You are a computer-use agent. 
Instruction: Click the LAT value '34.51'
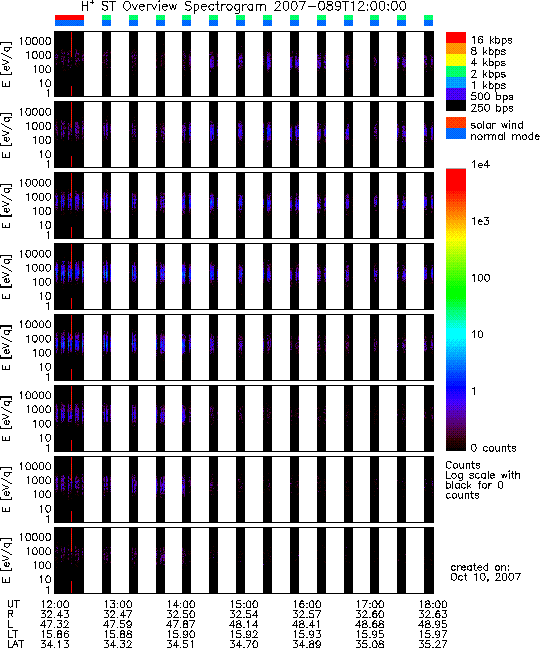click(x=181, y=644)
